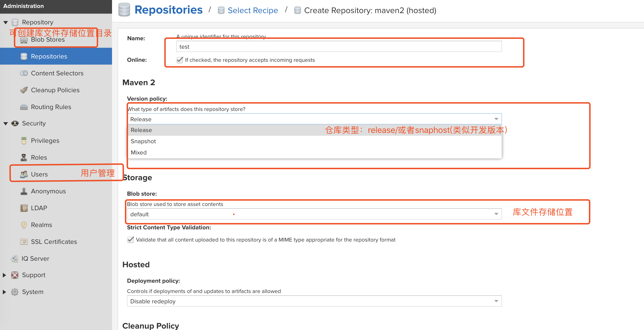Click the Routing Rules icon

click(x=24, y=107)
